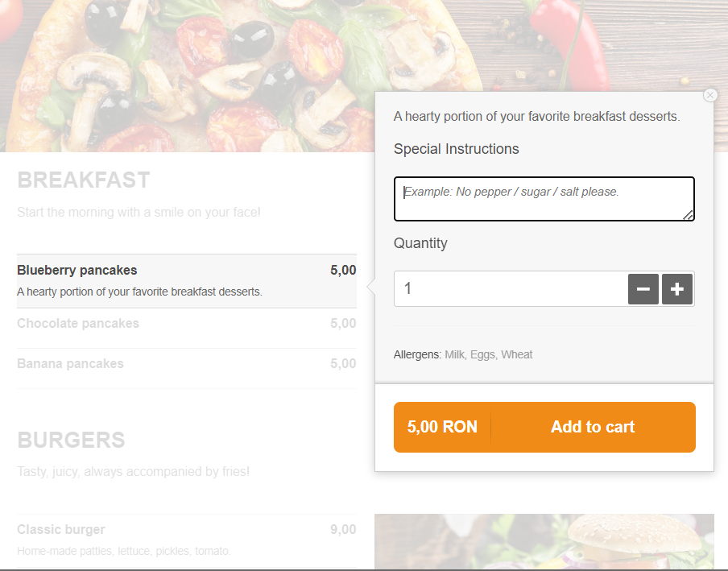Screen dimensions: 728x571
Task: Decrease quantity with the minus button
Action: [x=643, y=289]
